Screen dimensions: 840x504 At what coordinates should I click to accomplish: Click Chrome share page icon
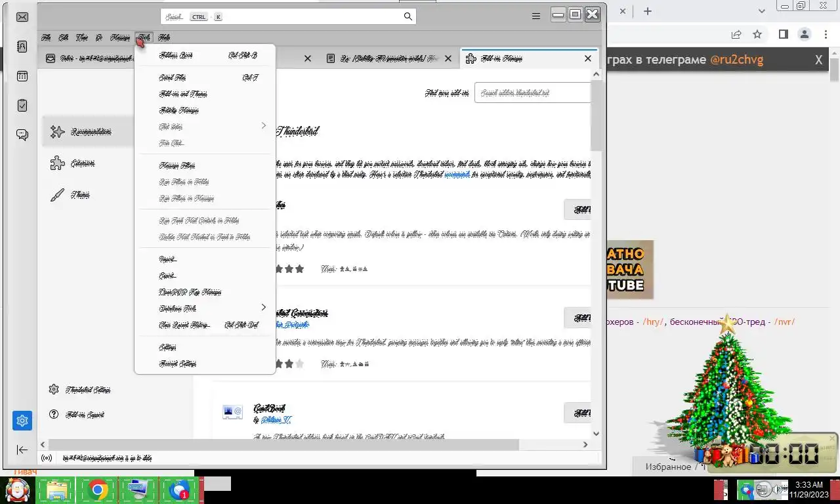[736, 34]
